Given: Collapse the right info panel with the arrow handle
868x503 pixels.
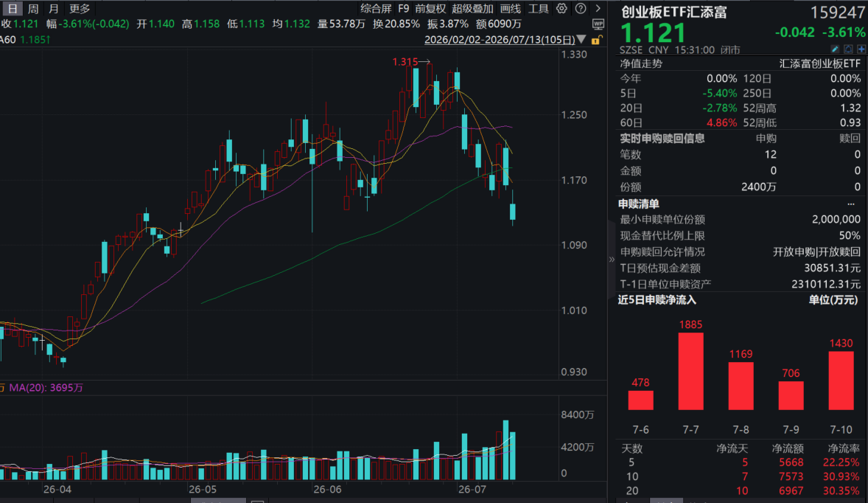Looking at the screenshot, I should (x=612, y=259).
